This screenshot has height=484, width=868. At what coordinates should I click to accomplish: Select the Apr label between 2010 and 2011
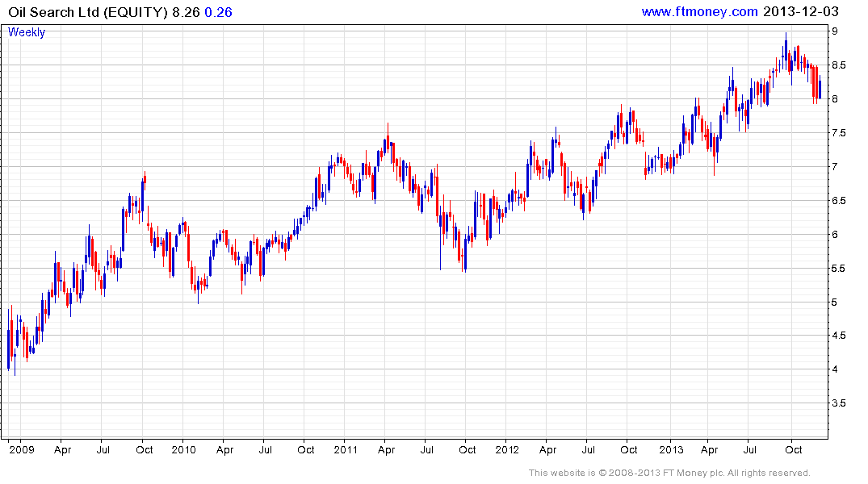tap(224, 450)
